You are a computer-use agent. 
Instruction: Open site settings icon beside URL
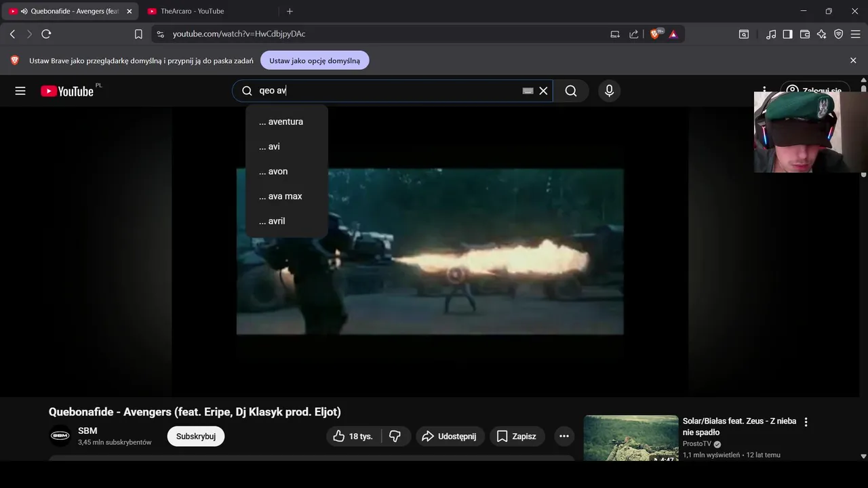click(x=159, y=34)
